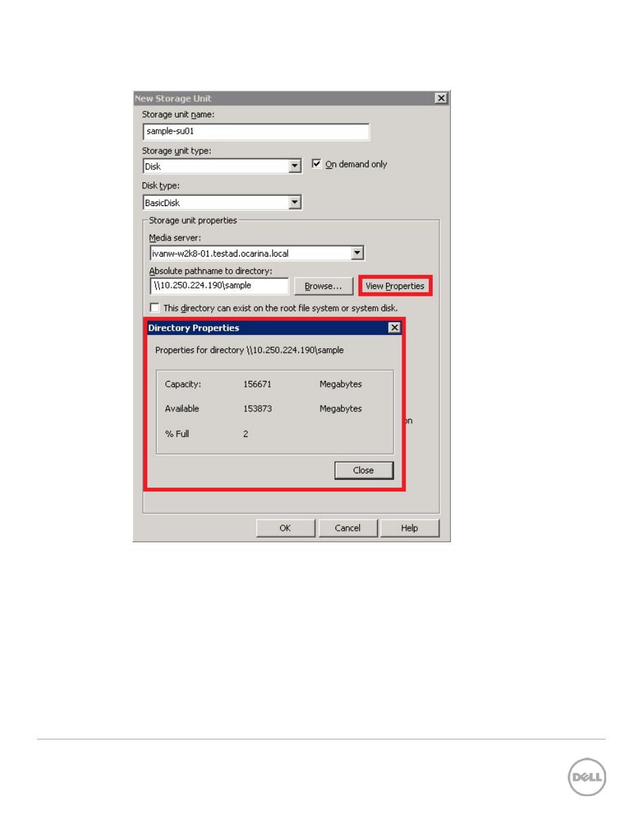This screenshot has width=644, height=834.
Task: Click the Absolute pathname input field
Action: coord(219,286)
